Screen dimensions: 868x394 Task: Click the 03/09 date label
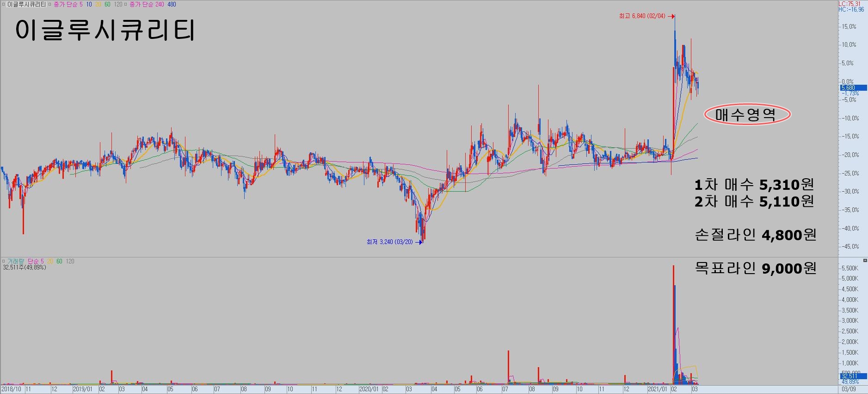tap(849, 389)
